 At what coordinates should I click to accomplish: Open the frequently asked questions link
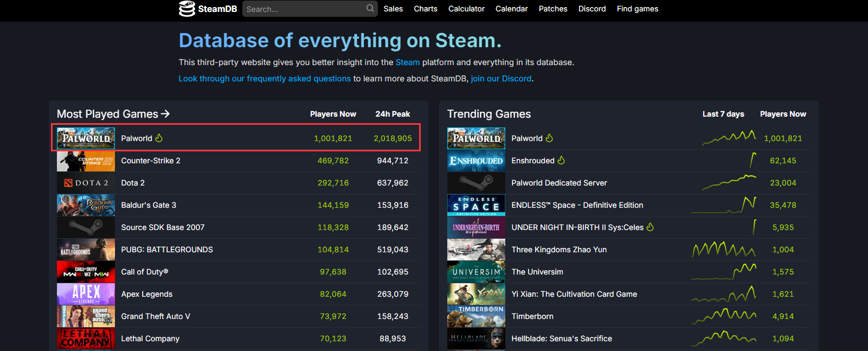(x=265, y=79)
